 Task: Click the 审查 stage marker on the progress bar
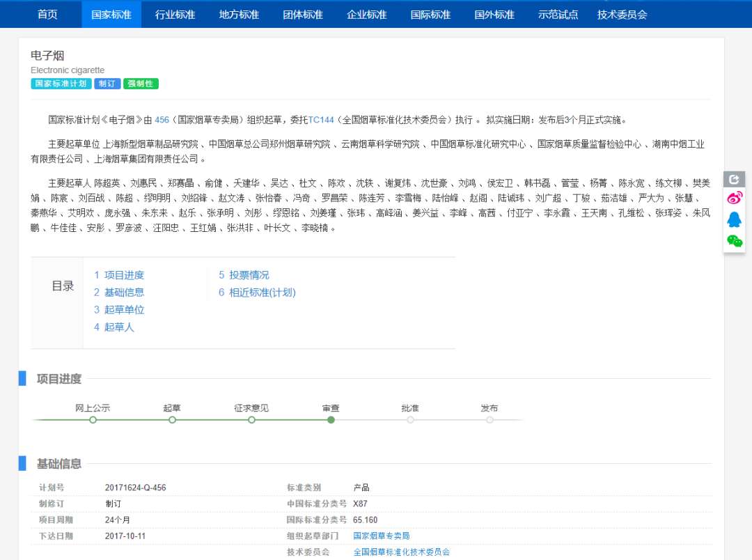click(331, 421)
